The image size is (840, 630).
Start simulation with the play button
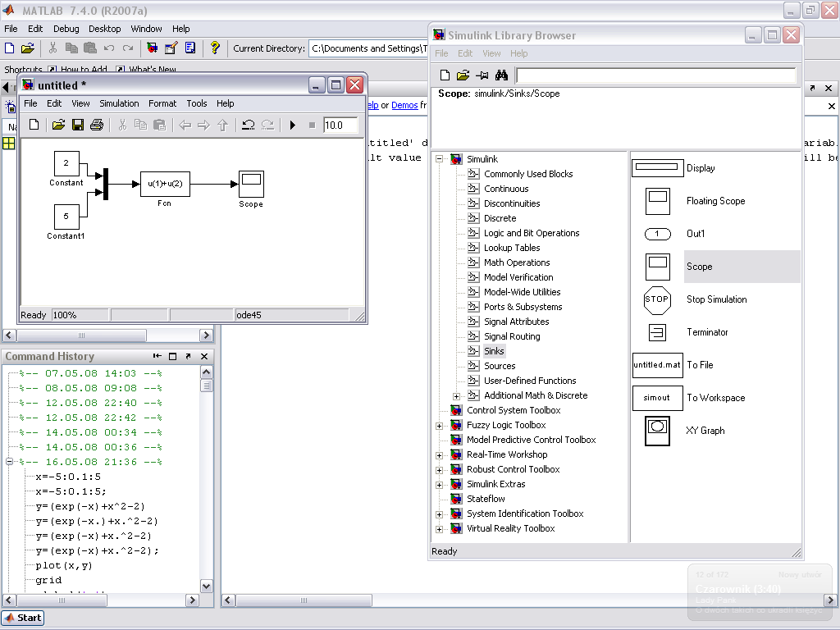click(x=293, y=126)
